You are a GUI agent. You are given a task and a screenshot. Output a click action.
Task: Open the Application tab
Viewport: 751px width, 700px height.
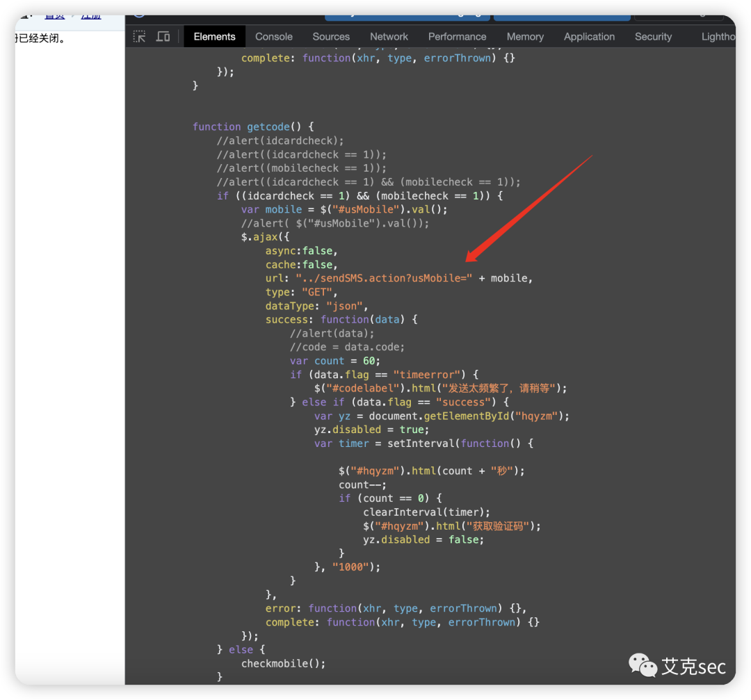click(x=589, y=37)
